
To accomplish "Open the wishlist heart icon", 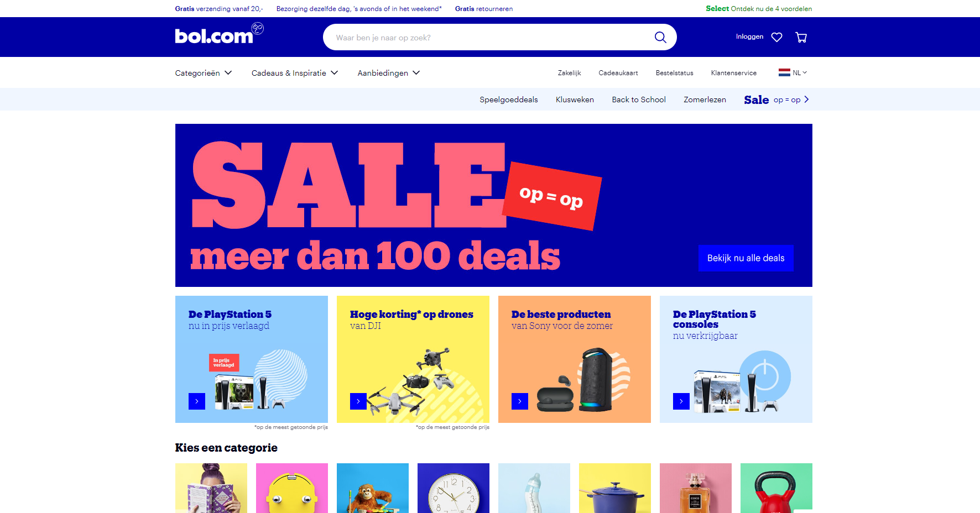I will [776, 37].
